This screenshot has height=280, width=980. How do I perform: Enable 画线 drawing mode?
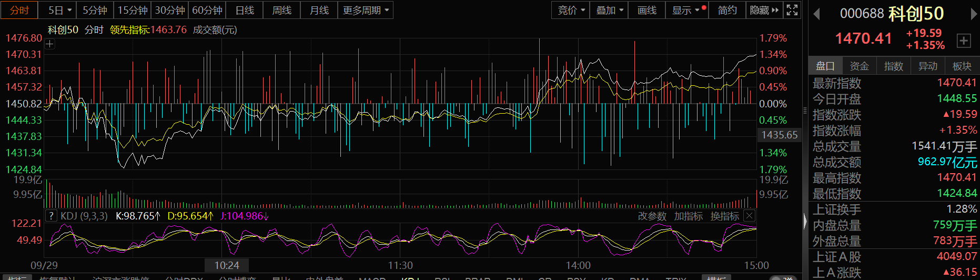646,10
